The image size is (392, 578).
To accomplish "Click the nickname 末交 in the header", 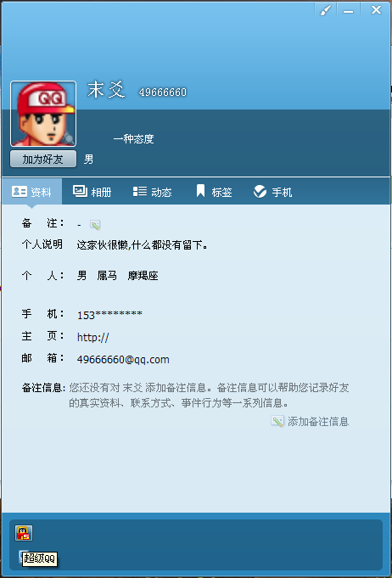I will tap(106, 90).
